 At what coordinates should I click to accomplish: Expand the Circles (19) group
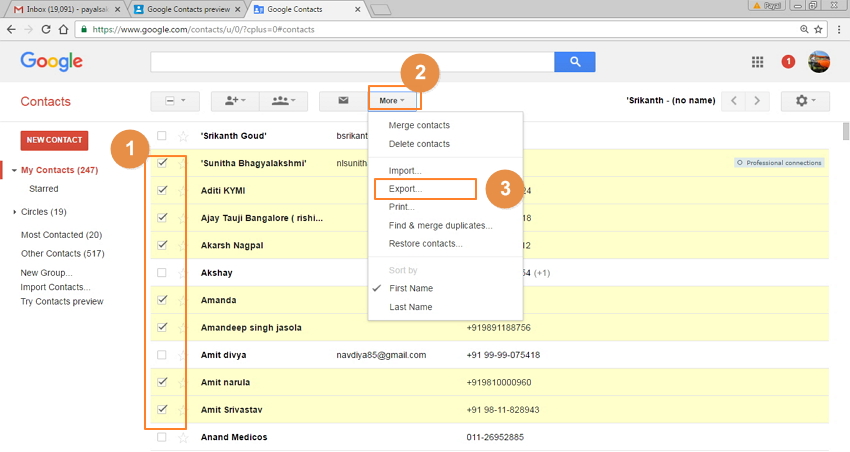click(x=15, y=212)
